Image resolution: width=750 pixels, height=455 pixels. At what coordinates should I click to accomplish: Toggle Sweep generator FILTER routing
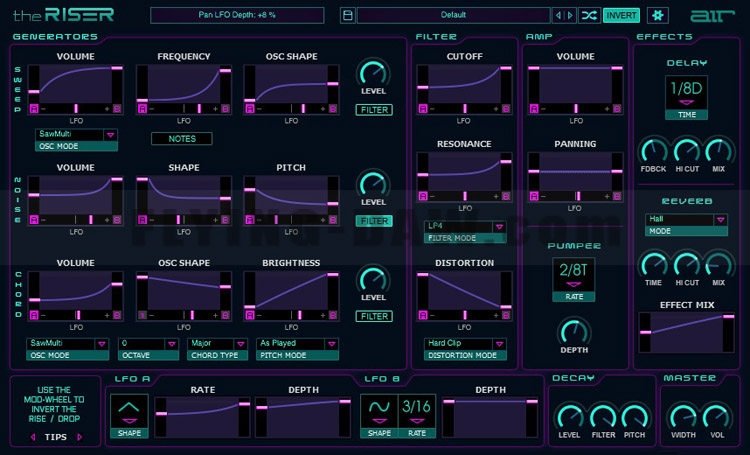(374, 110)
